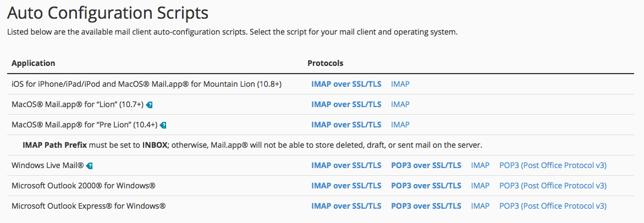This screenshot has height=223, width=644.
Task: Choose plain IMAP for Outlook Express row
Action: click(480, 206)
